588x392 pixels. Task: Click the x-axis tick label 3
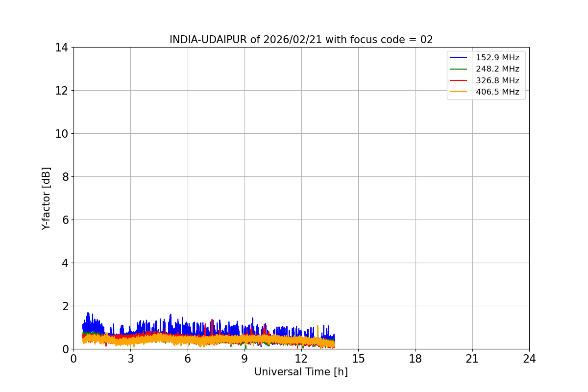tap(130, 359)
